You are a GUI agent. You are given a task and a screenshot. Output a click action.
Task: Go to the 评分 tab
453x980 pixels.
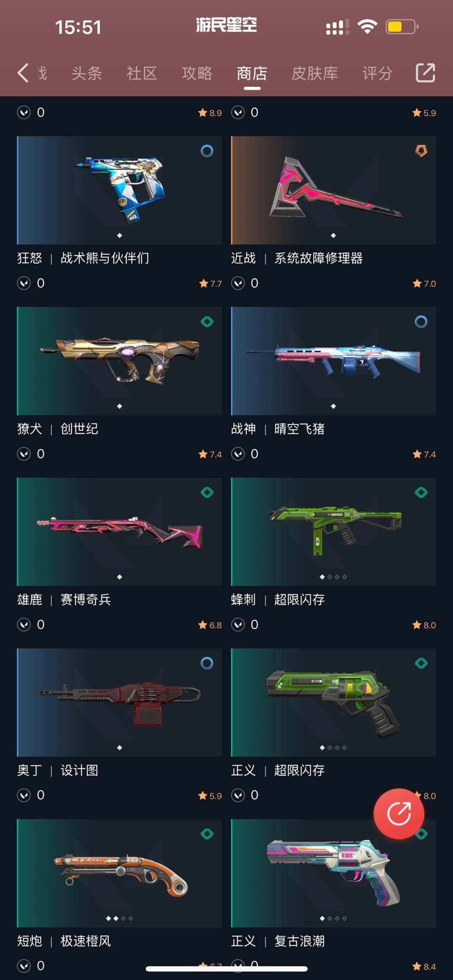click(377, 73)
